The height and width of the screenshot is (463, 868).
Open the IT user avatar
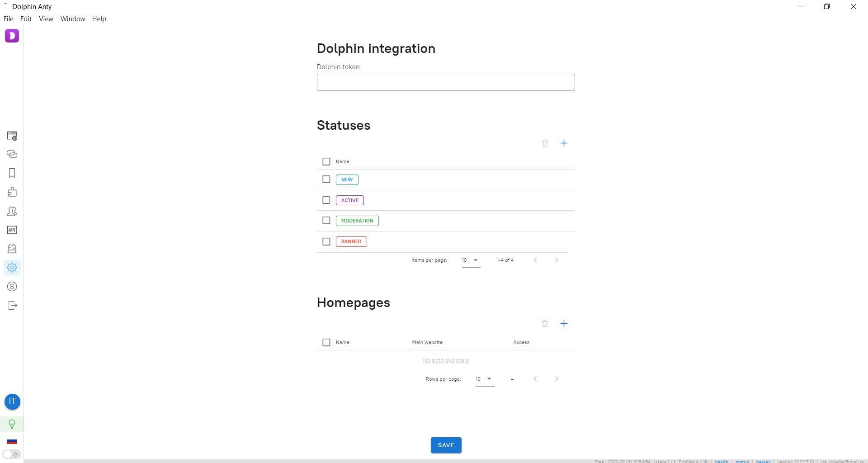[12, 402]
